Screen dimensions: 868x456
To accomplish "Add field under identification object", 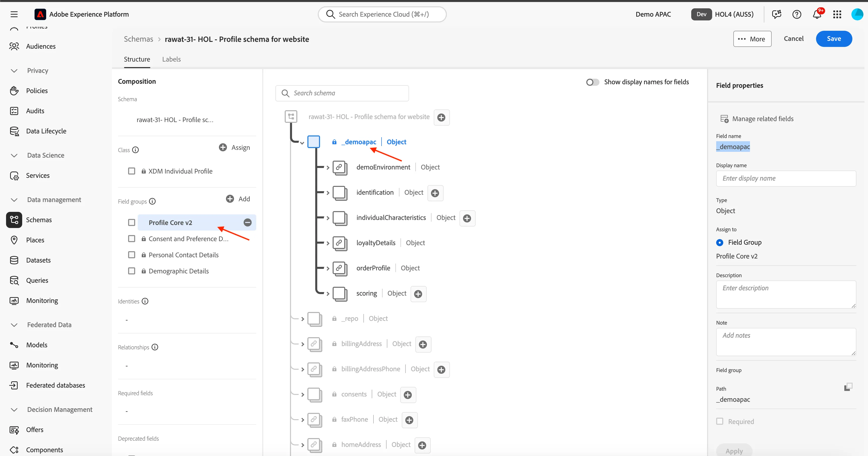I will coord(435,193).
